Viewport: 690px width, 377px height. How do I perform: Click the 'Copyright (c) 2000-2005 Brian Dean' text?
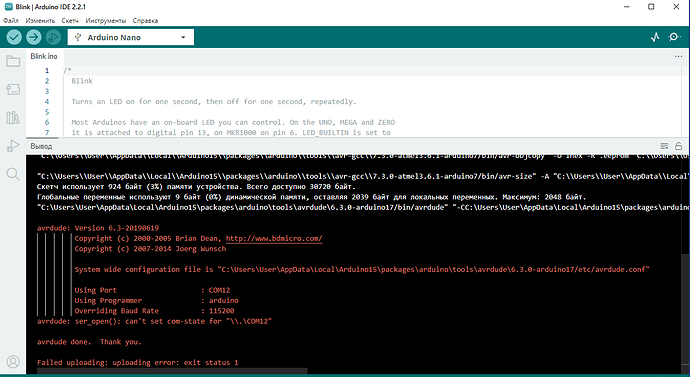[146, 238]
